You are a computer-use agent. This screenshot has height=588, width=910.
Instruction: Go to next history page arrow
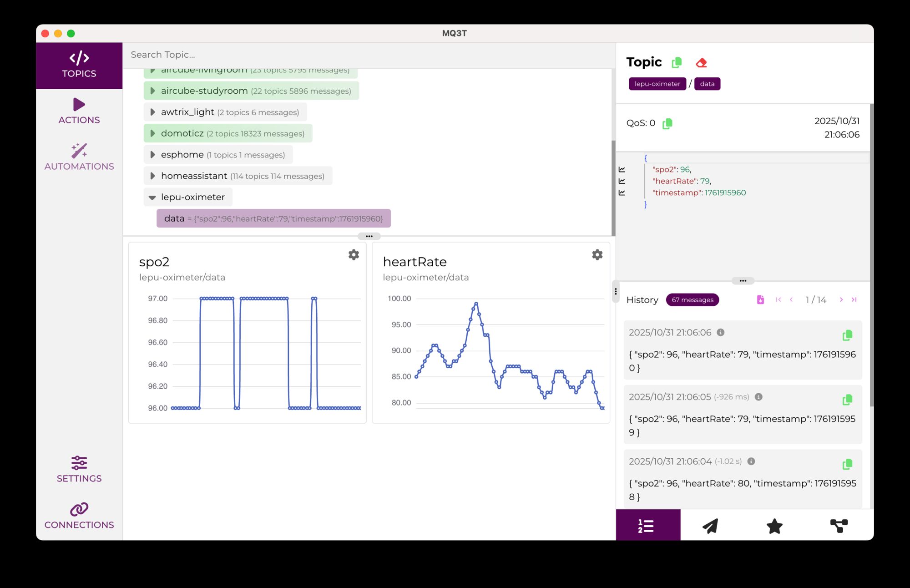click(x=841, y=299)
